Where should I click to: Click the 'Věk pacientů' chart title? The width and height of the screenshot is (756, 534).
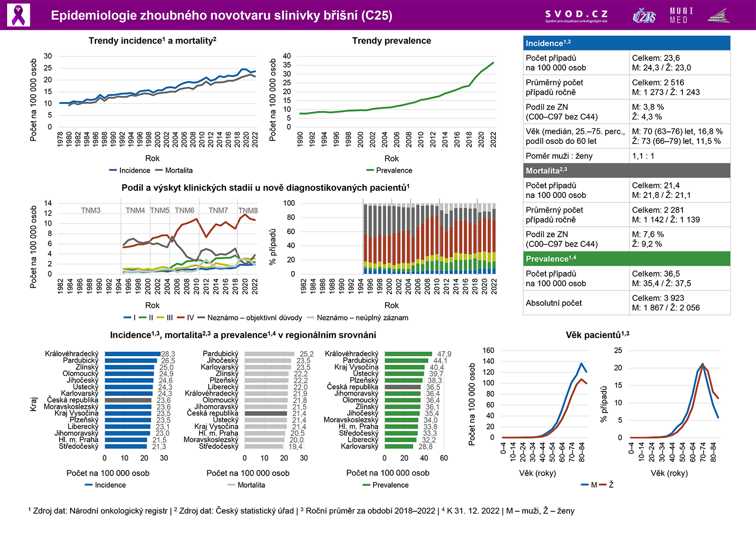(597, 335)
